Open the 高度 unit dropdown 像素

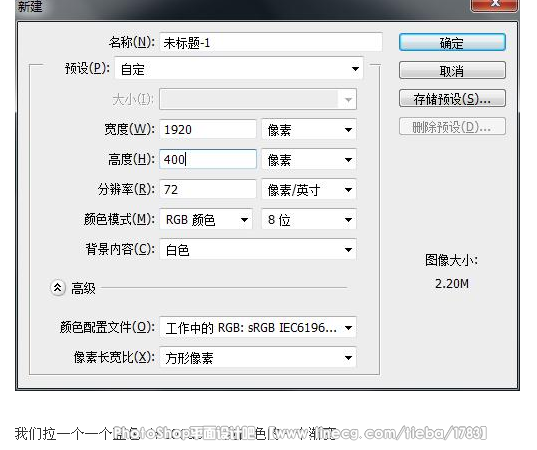tap(309, 159)
